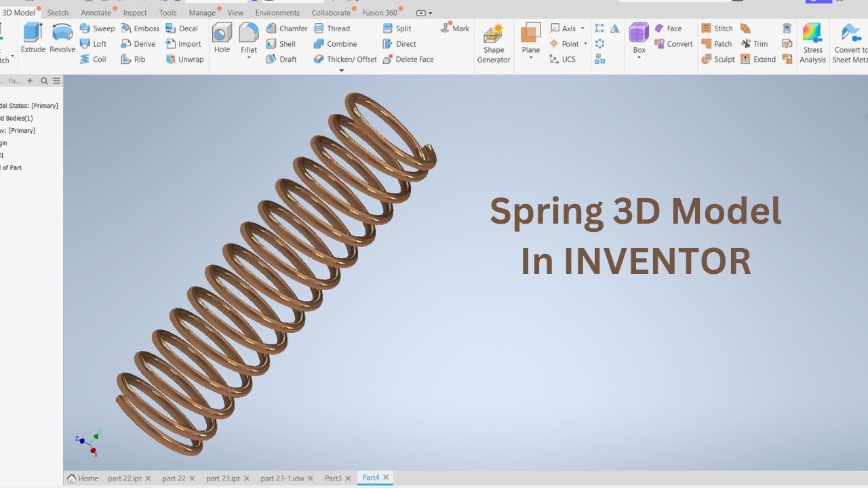Create a freeform Box

(x=639, y=38)
